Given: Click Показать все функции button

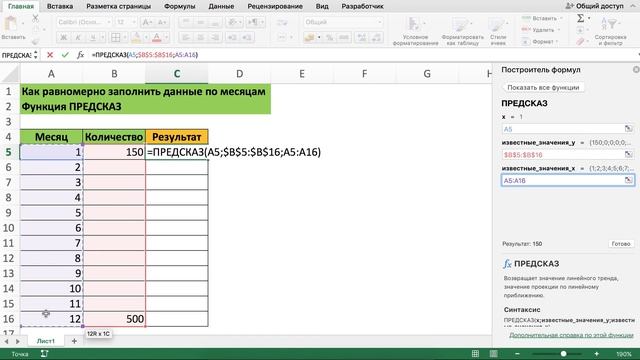Looking at the screenshot, I should 543,87.
